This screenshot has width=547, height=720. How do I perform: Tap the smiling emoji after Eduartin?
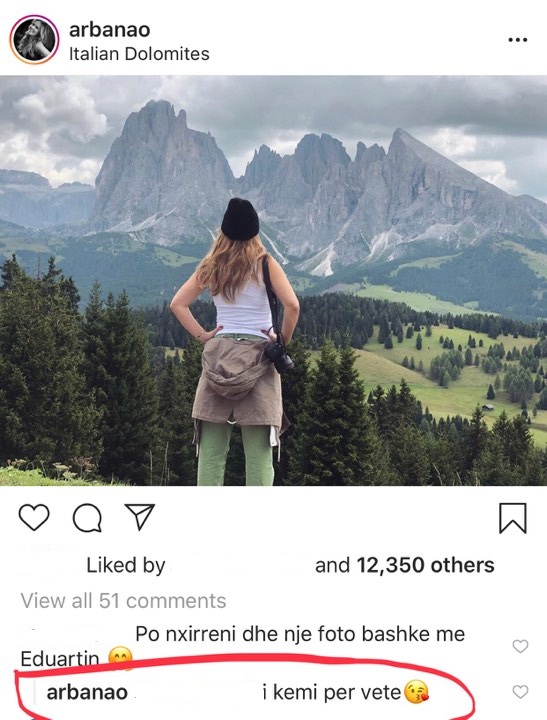coord(120,658)
